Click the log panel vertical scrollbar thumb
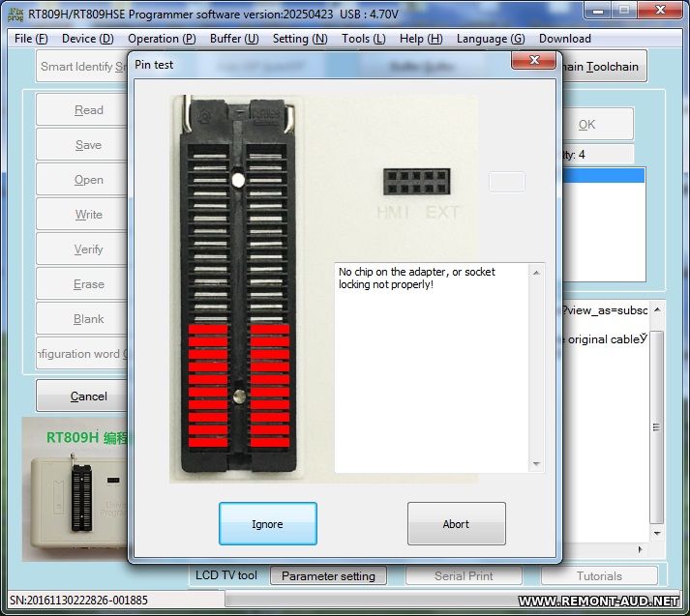 pos(656,427)
